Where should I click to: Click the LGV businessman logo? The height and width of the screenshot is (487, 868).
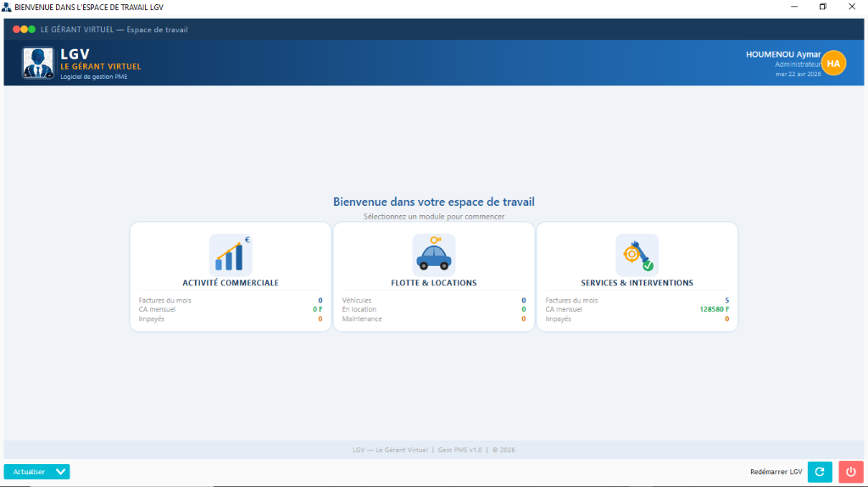[38, 63]
